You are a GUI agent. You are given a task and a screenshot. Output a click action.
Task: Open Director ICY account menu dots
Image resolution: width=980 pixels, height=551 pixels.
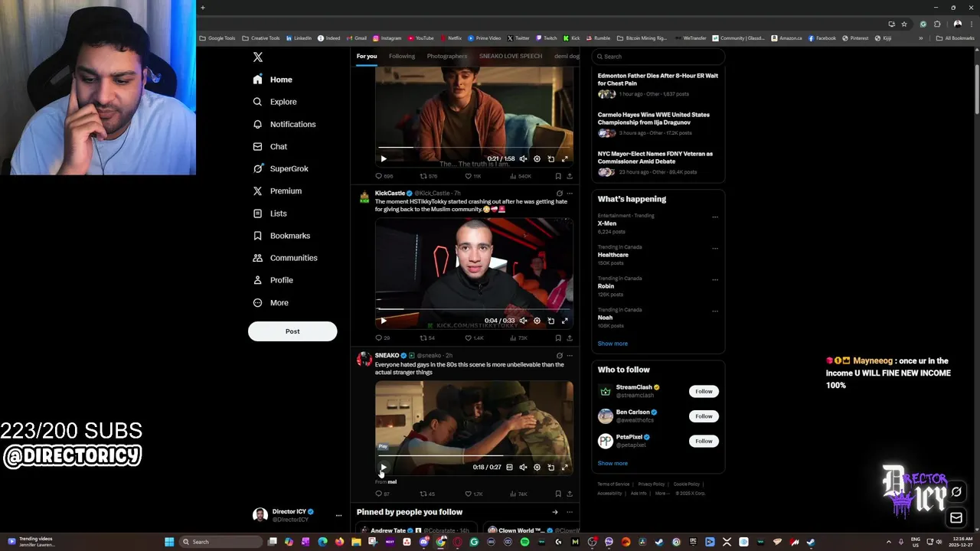pos(338,515)
